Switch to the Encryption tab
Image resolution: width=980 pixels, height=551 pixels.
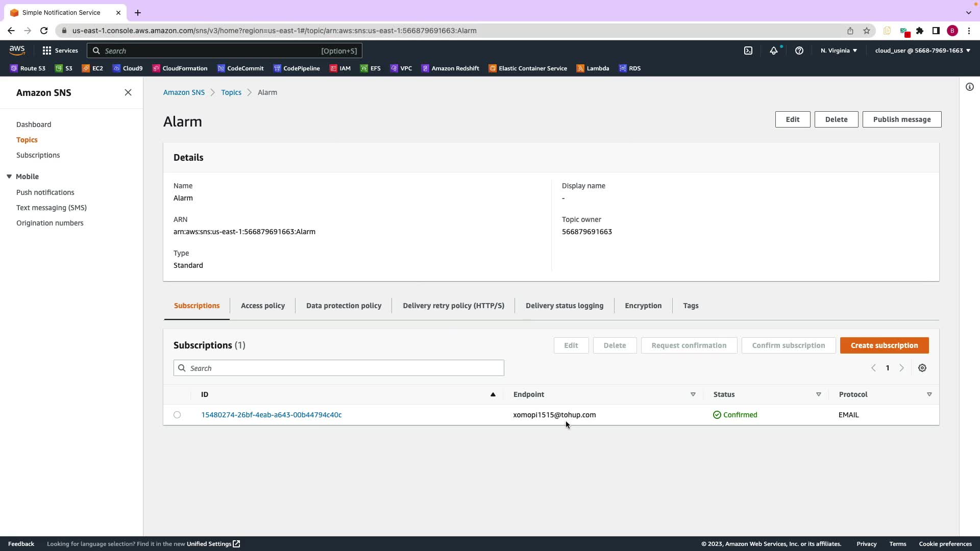pyautogui.click(x=643, y=306)
